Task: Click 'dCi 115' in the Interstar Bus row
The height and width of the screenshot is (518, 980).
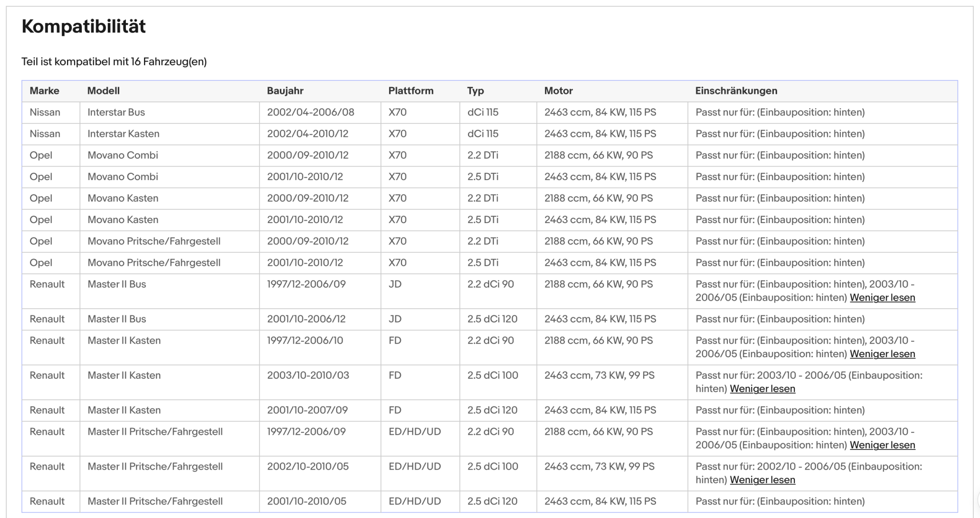Action: (483, 113)
